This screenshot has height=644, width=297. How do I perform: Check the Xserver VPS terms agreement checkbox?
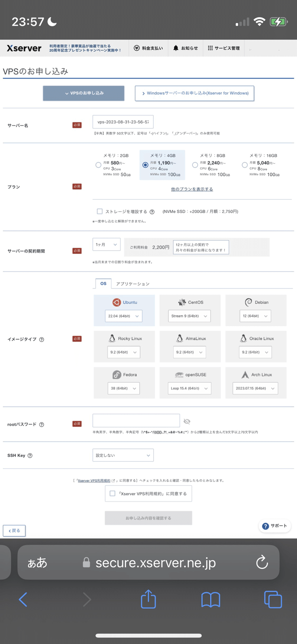[x=112, y=493]
